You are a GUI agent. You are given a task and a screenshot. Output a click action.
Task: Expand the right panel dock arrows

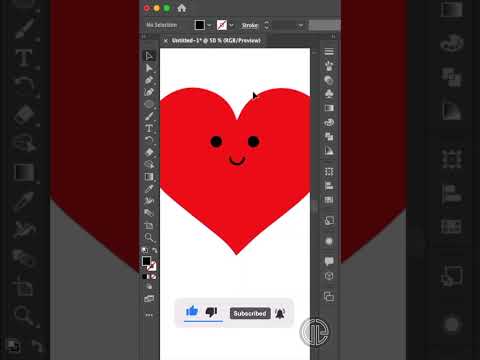pyautogui.click(x=333, y=36)
